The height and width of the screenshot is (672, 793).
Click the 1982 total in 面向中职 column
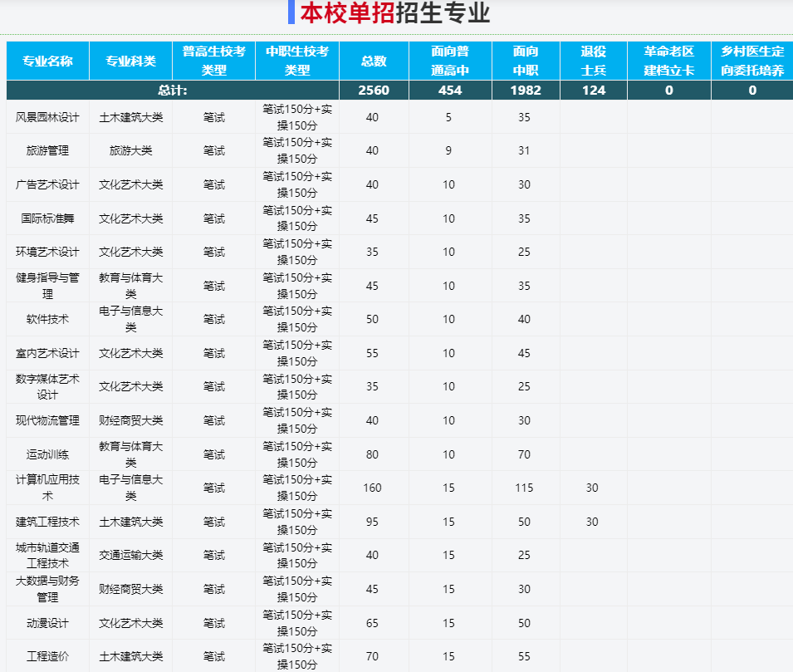(x=525, y=91)
